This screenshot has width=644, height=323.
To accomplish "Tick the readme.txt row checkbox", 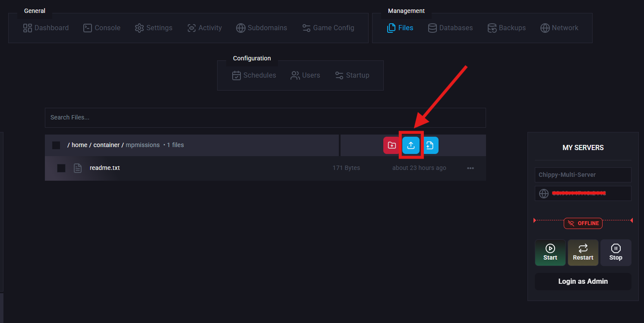I will 61,168.
